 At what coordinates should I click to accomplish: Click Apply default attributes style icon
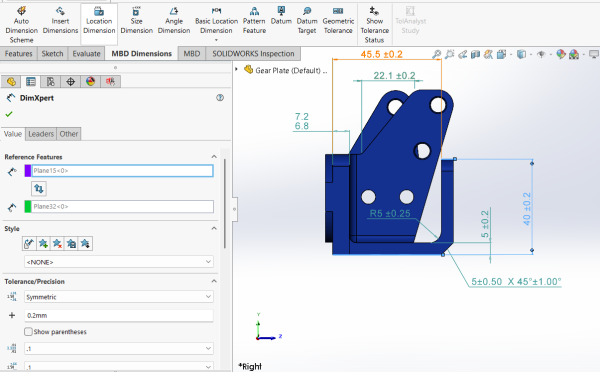point(29,243)
